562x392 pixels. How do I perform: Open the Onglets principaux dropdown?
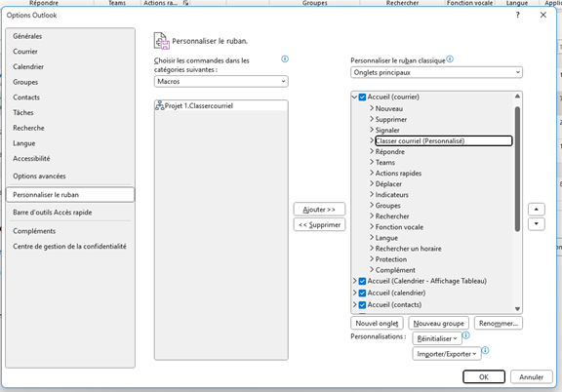tap(436, 72)
